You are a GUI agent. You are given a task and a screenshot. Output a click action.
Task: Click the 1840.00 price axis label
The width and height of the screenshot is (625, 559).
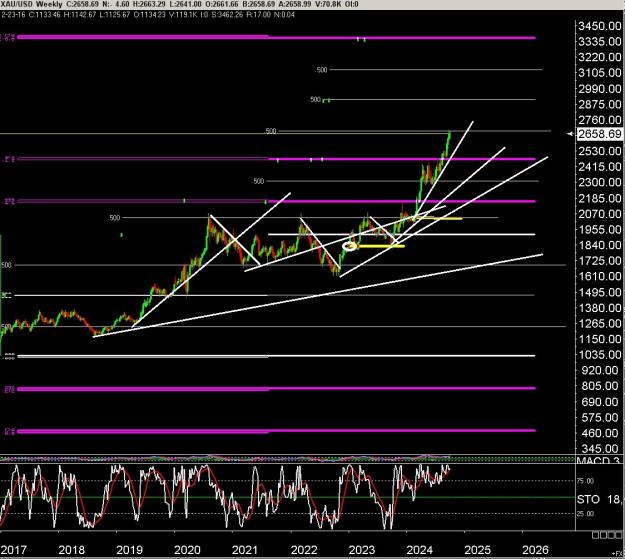pos(599,245)
